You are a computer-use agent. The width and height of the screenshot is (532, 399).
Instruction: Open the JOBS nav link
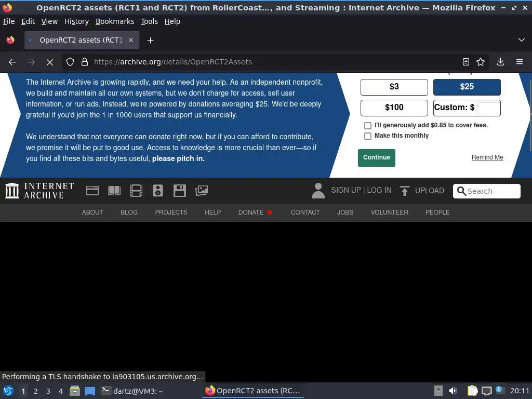point(345,212)
